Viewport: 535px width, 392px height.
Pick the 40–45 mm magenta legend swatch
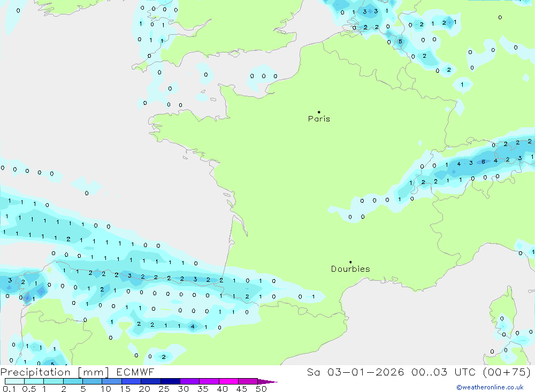pos(228,381)
